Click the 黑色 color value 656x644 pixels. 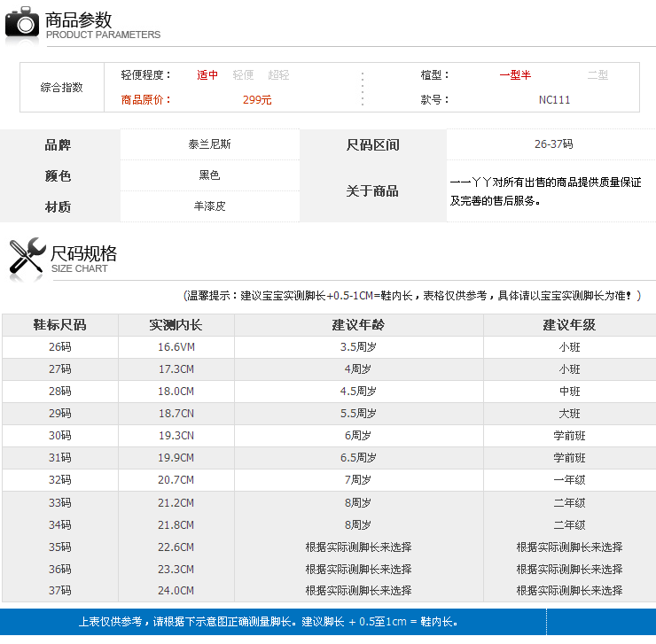click(209, 175)
